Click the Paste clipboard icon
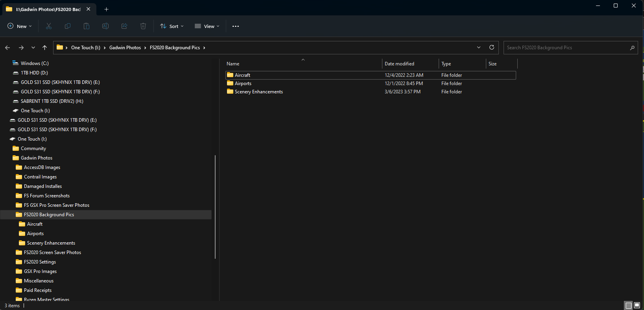Image resolution: width=644 pixels, height=310 pixels. [87, 26]
